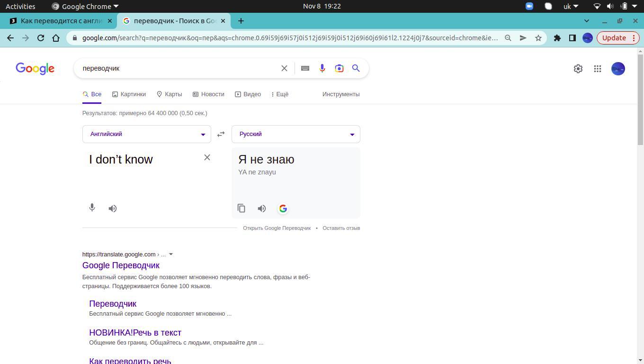The height and width of the screenshot is (364, 644).
Task: Open the zoom magnifier in the address bar
Action: click(x=508, y=38)
